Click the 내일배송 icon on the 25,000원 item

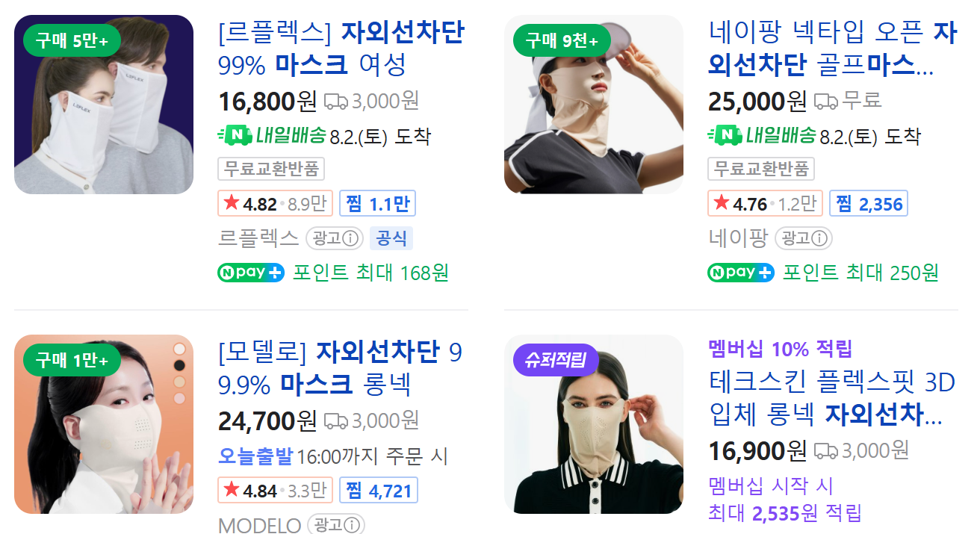pos(762,135)
